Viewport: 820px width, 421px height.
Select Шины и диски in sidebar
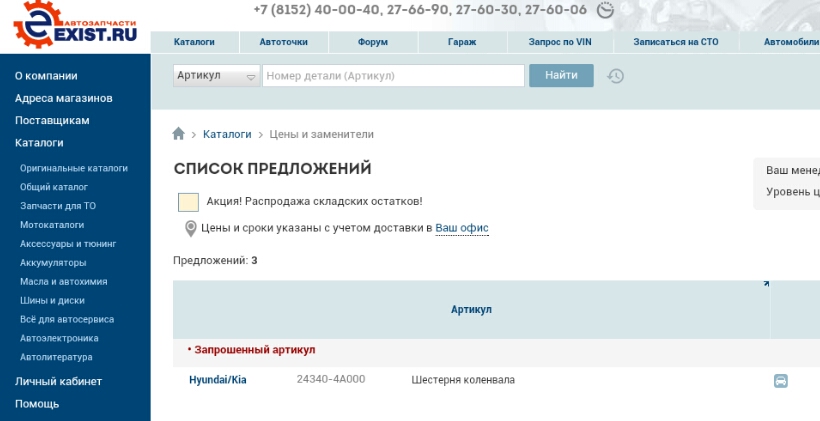click(52, 300)
